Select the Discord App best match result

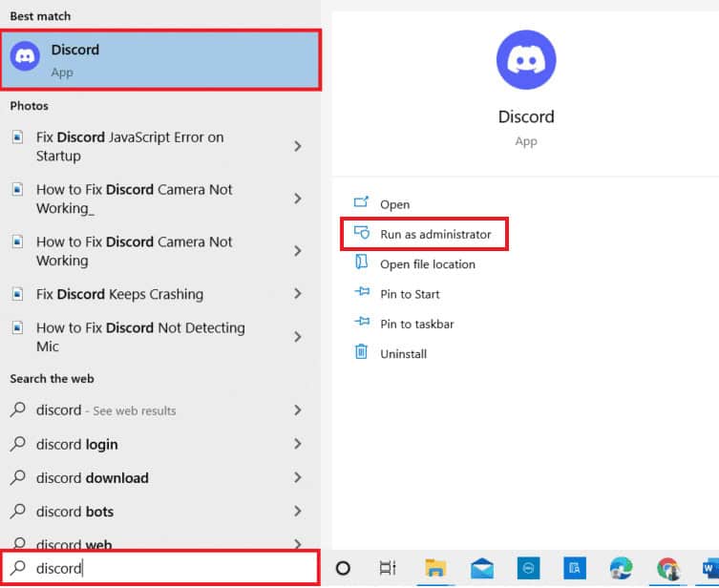pos(160,59)
